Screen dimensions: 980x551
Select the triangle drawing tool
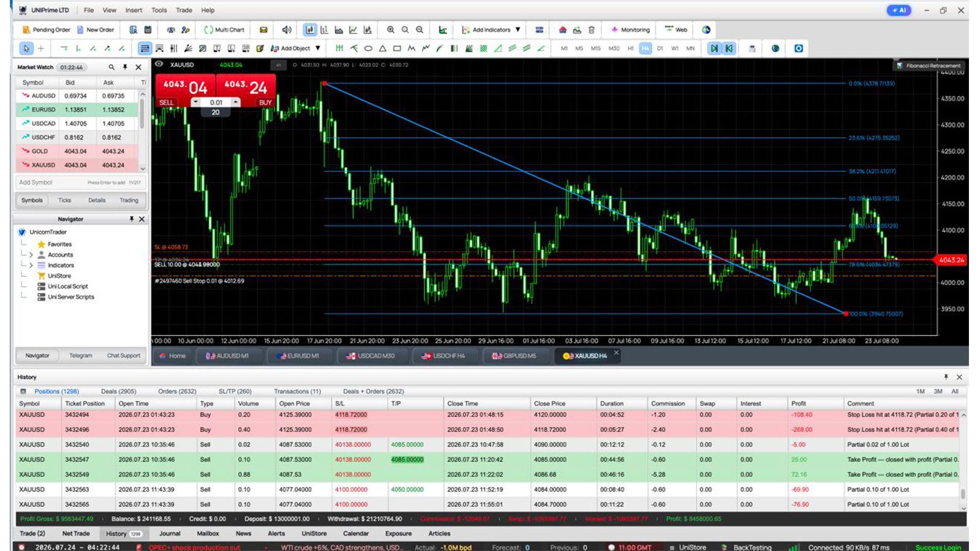[x=382, y=48]
